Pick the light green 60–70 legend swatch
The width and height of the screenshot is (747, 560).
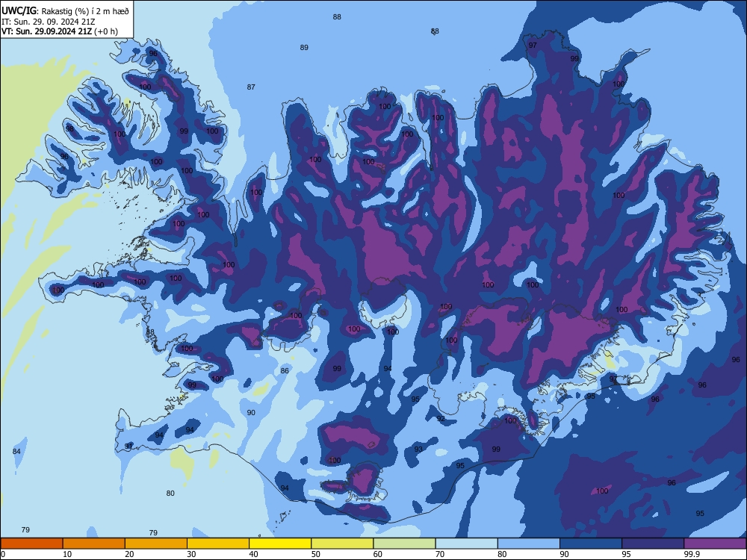pos(404,544)
